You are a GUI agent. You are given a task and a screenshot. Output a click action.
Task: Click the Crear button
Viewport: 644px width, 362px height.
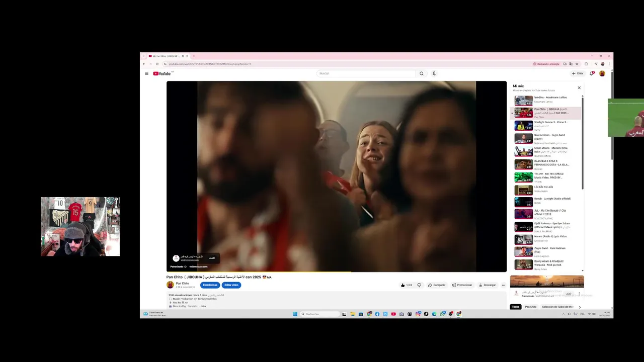pyautogui.click(x=578, y=73)
